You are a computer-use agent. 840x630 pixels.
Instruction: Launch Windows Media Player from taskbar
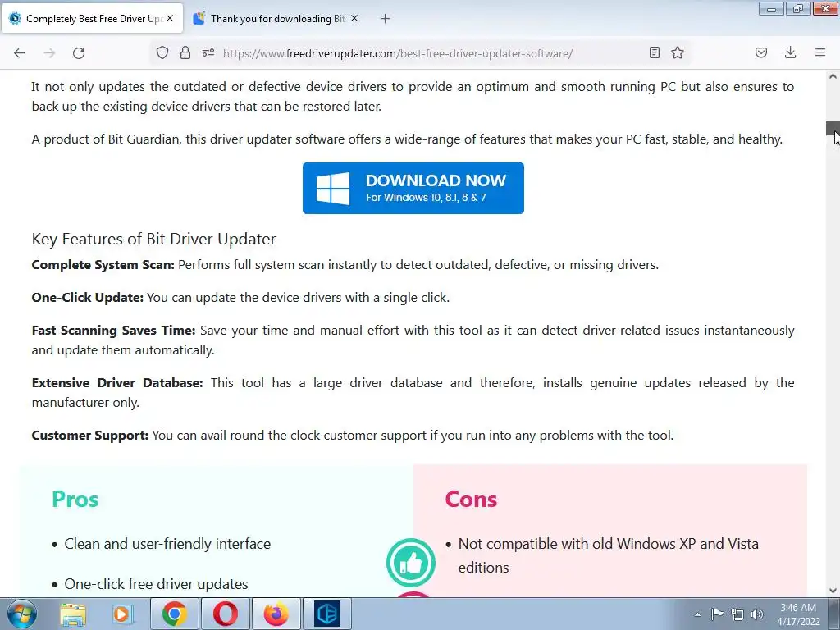pos(122,614)
